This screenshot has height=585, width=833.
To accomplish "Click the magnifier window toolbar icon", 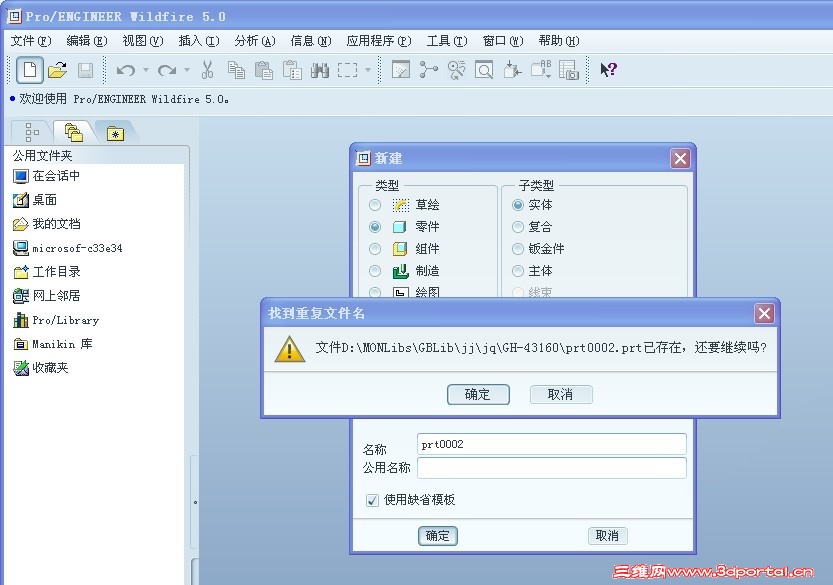I will (x=484, y=70).
